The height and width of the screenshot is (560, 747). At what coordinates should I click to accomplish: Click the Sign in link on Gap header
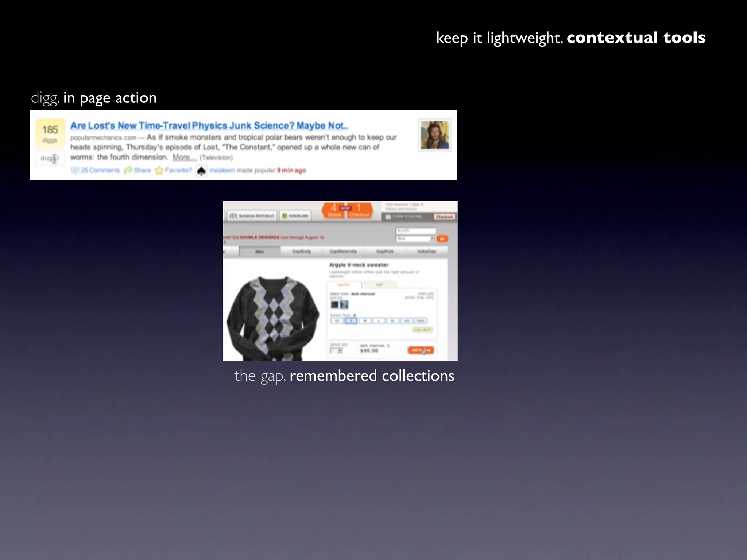point(418,205)
